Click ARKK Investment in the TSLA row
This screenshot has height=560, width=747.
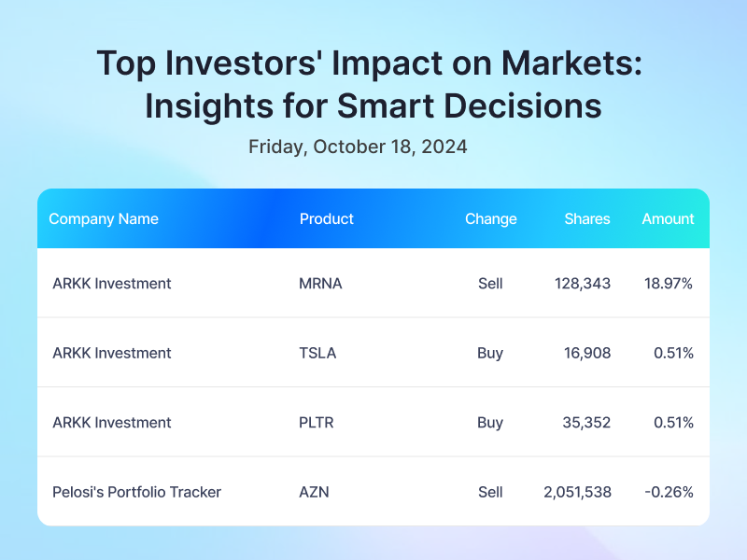click(x=111, y=353)
